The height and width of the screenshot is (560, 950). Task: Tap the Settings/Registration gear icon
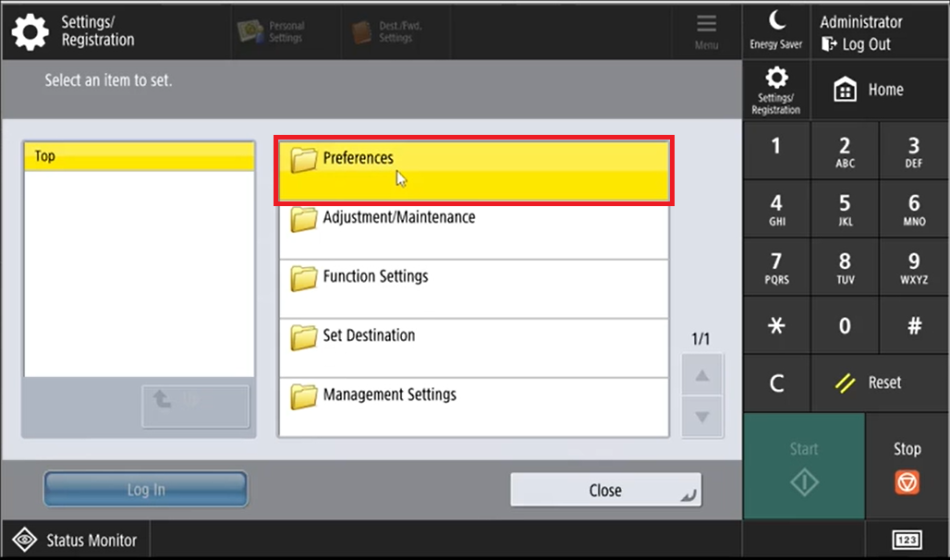(776, 90)
